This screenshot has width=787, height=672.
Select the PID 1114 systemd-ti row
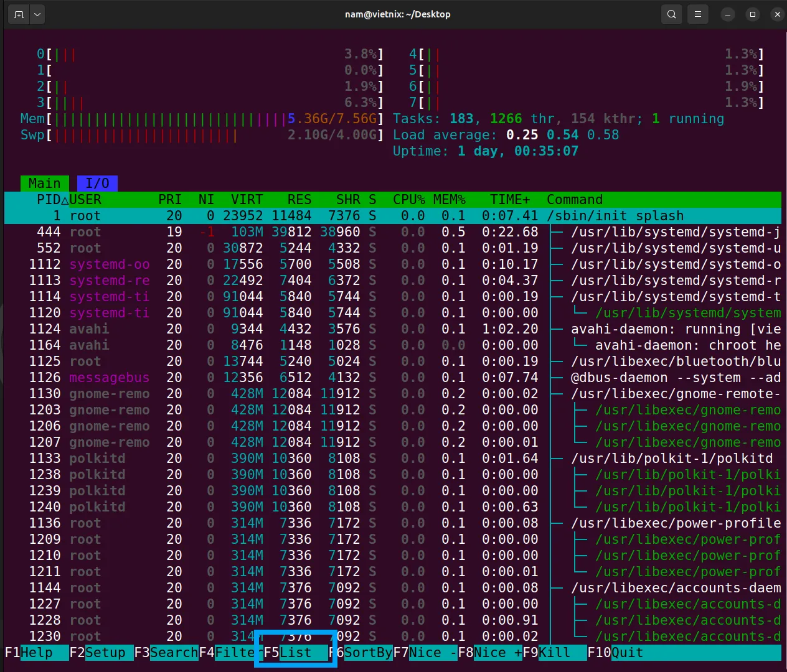point(393,297)
